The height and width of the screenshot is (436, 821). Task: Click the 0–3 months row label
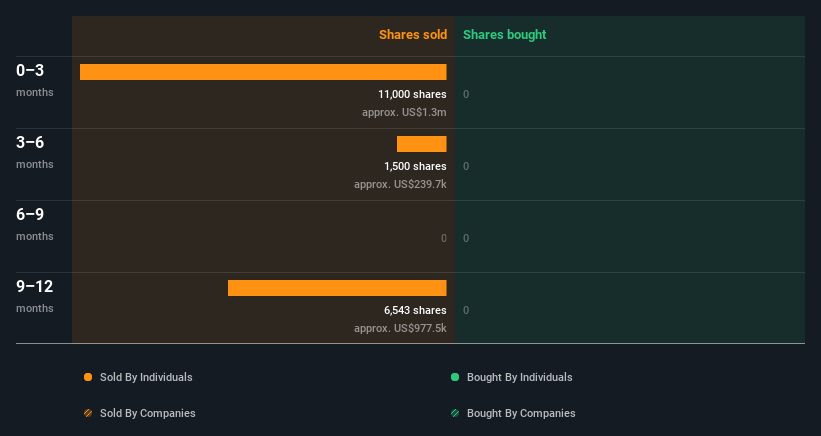pos(35,80)
